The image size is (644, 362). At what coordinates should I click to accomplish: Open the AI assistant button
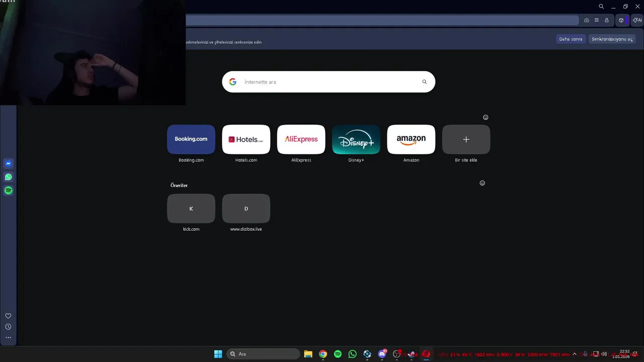pos(637,20)
